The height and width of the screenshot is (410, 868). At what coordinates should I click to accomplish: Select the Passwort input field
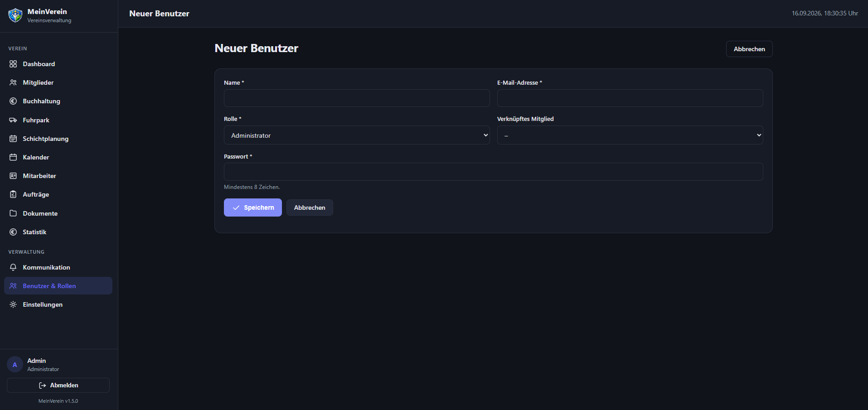[x=494, y=172]
